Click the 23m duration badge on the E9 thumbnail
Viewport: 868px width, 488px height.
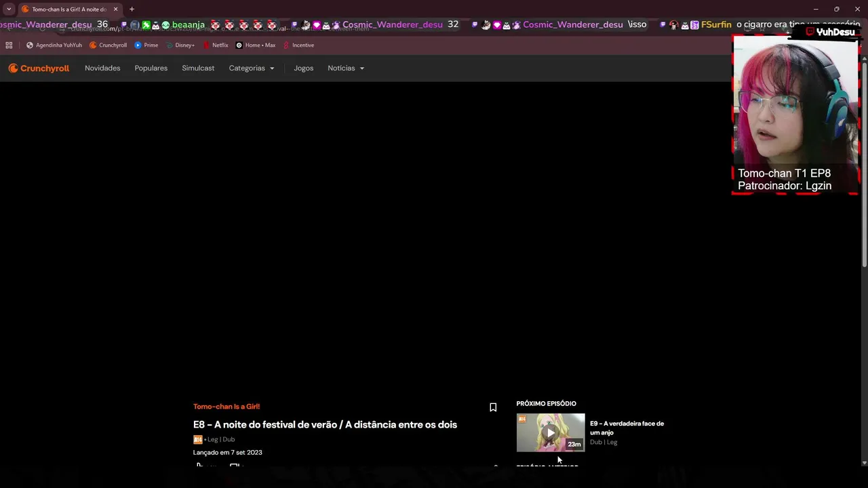click(574, 445)
